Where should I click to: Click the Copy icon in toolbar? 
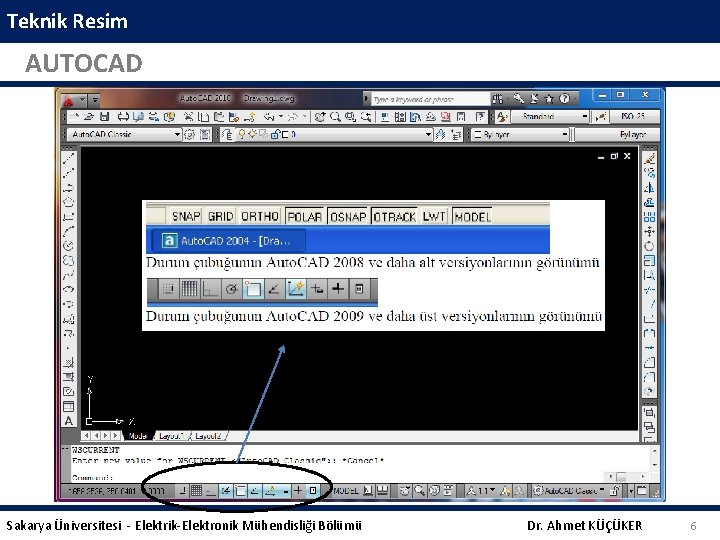point(203,117)
